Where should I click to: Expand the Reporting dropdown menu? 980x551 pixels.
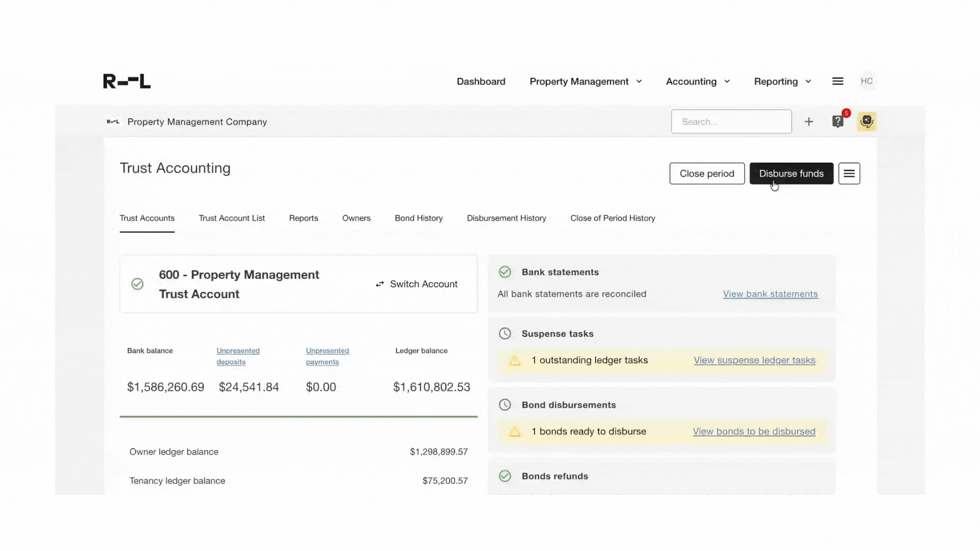782,82
